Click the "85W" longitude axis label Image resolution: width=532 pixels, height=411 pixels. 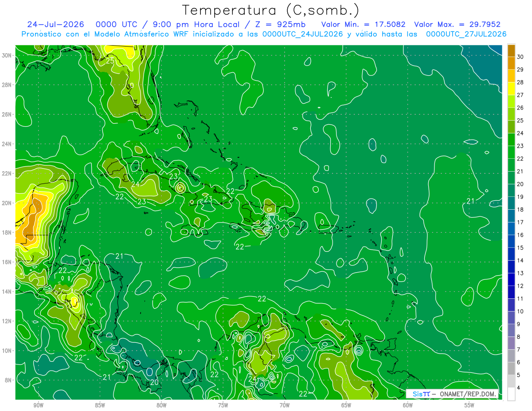click(x=100, y=405)
